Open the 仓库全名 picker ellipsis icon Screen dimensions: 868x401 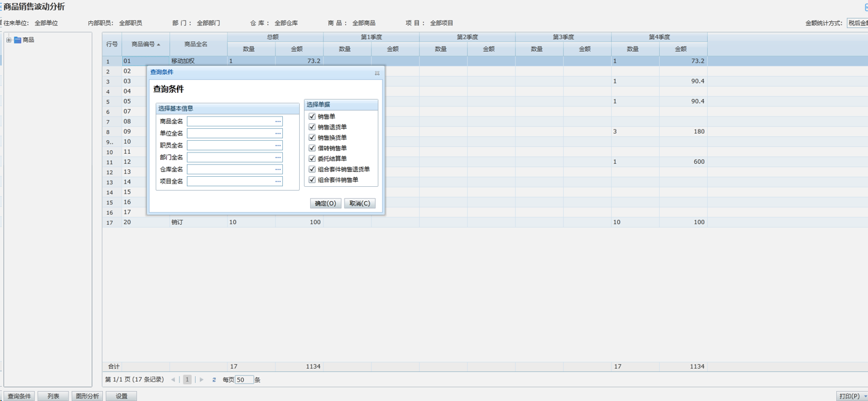pyautogui.click(x=278, y=169)
